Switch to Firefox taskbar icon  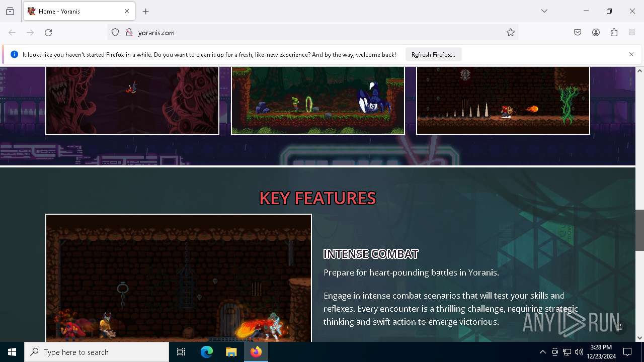click(x=256, y=352)
